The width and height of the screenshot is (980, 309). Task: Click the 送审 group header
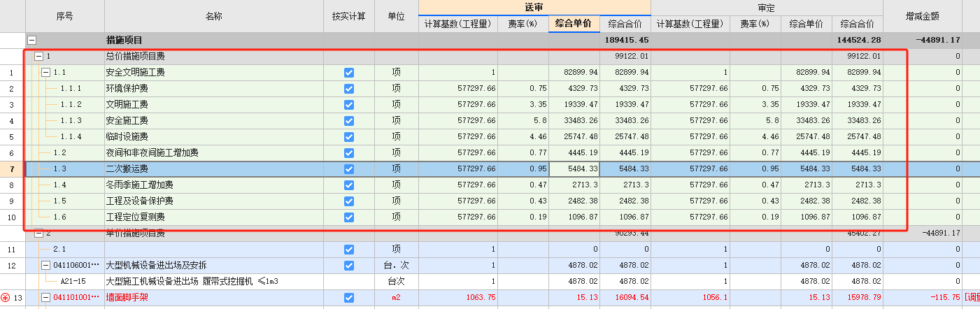[x=534, y=8]
